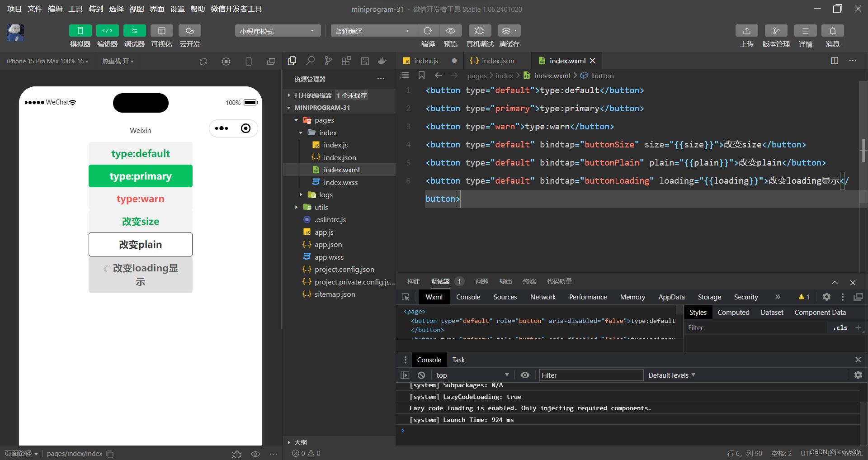The width and height of the screenshot is (868, 460).
Task: Tap the type:warn button in simulator
Action: click(x=141, y=199)
